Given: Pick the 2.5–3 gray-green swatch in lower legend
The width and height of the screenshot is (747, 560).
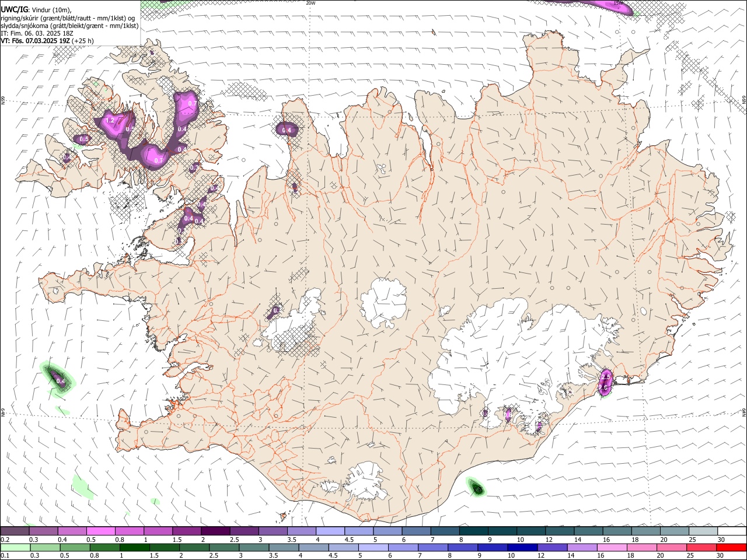Looking at the screenshot, I should [x=224, y=547].
